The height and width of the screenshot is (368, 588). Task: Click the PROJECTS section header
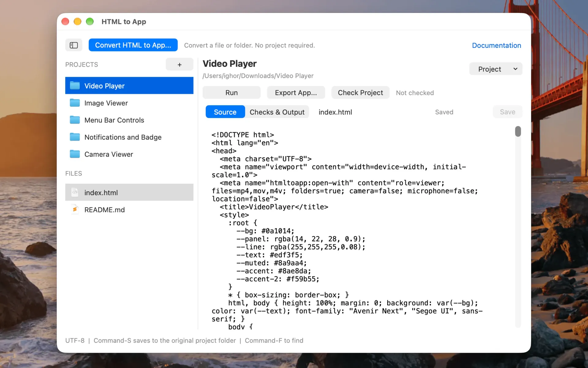pos(81,65)
